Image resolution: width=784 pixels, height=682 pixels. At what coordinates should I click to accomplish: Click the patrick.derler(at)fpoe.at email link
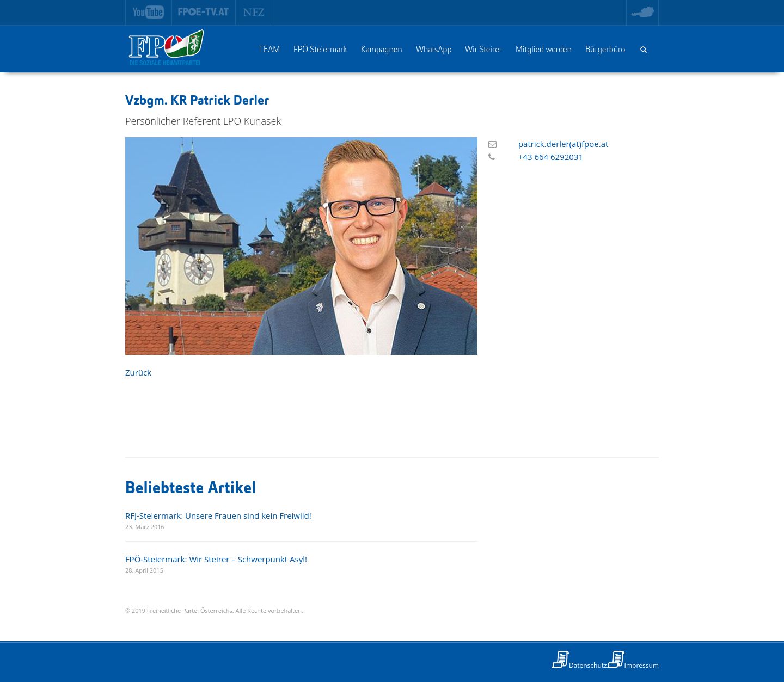coord(563,144)
